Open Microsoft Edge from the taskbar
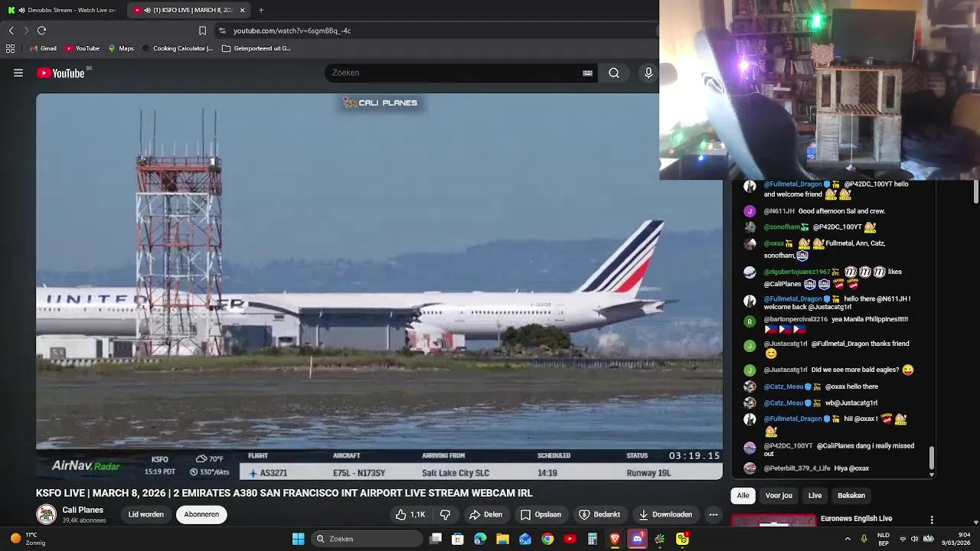 click(480, 539)
